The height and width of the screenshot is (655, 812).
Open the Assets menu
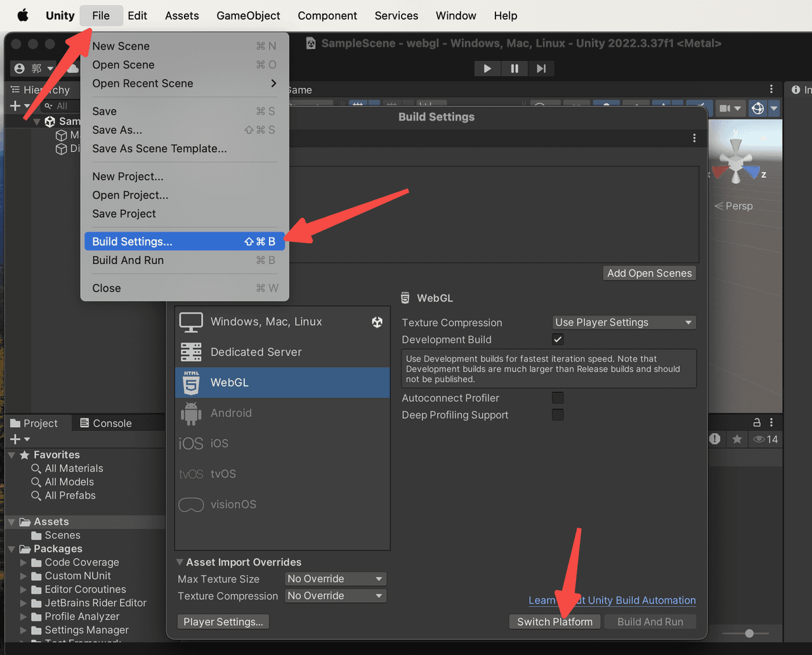[182, 15]
